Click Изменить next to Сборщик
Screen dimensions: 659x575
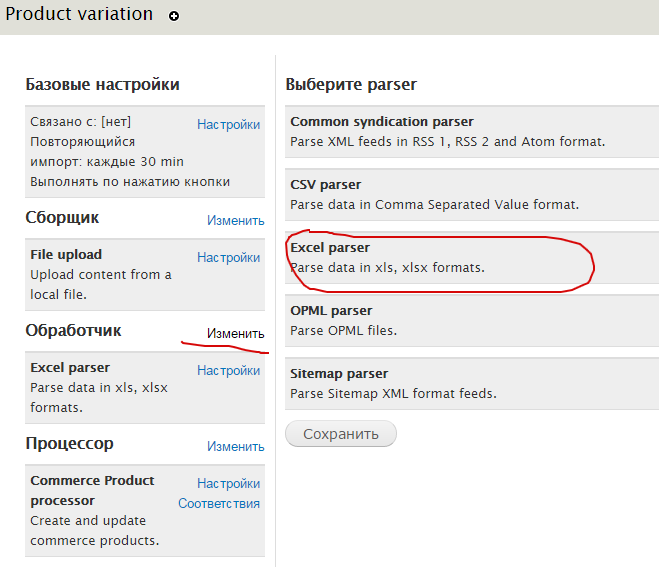[x=235, y=220]
